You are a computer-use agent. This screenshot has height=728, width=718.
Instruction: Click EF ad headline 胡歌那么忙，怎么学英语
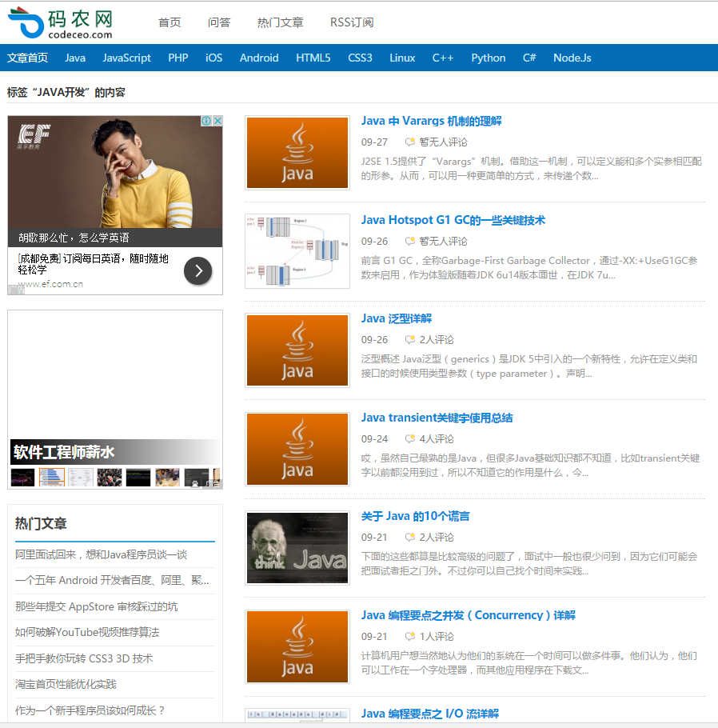pyautogui.click(x=74, y=238)
